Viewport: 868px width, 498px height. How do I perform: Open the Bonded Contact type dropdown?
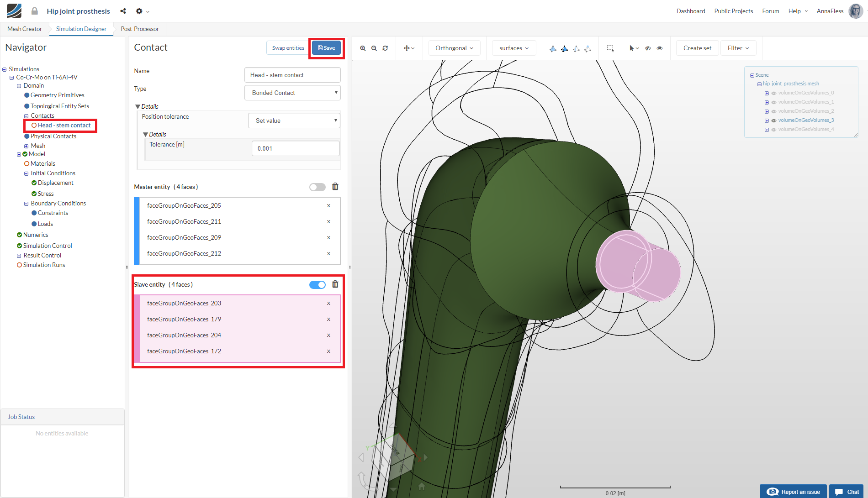point(292,93)
